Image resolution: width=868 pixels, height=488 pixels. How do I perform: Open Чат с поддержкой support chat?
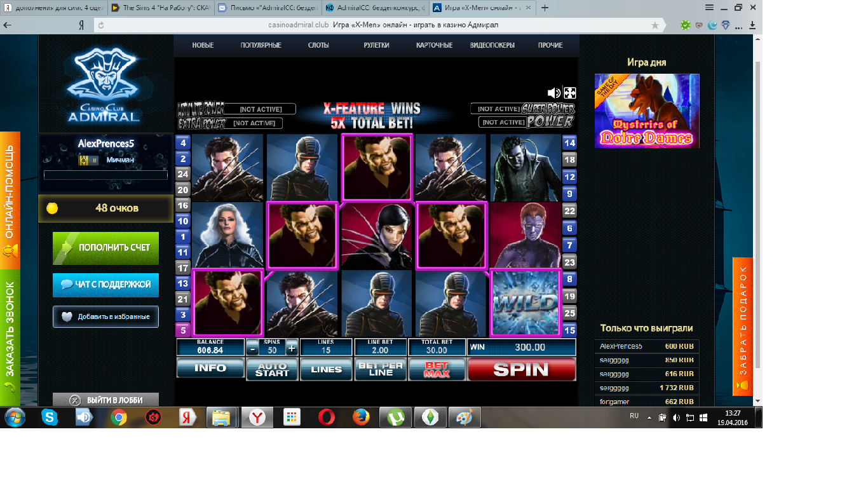105,285
